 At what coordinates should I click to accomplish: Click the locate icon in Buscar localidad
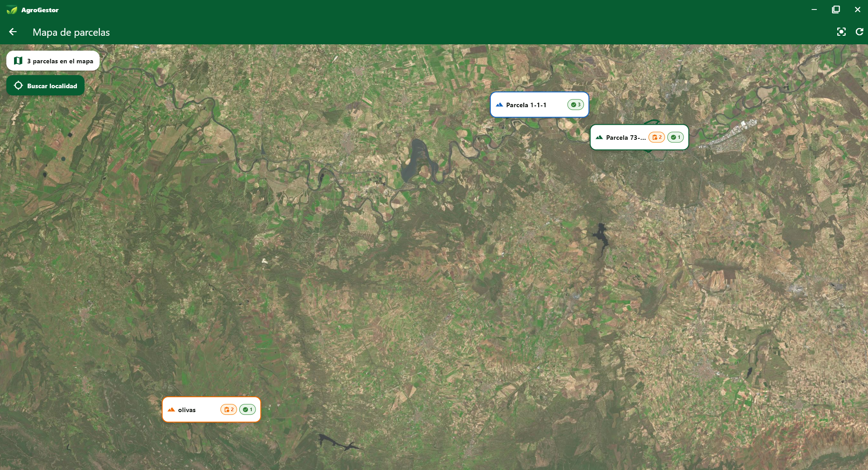pyautogui.click(x=18, y=85)
